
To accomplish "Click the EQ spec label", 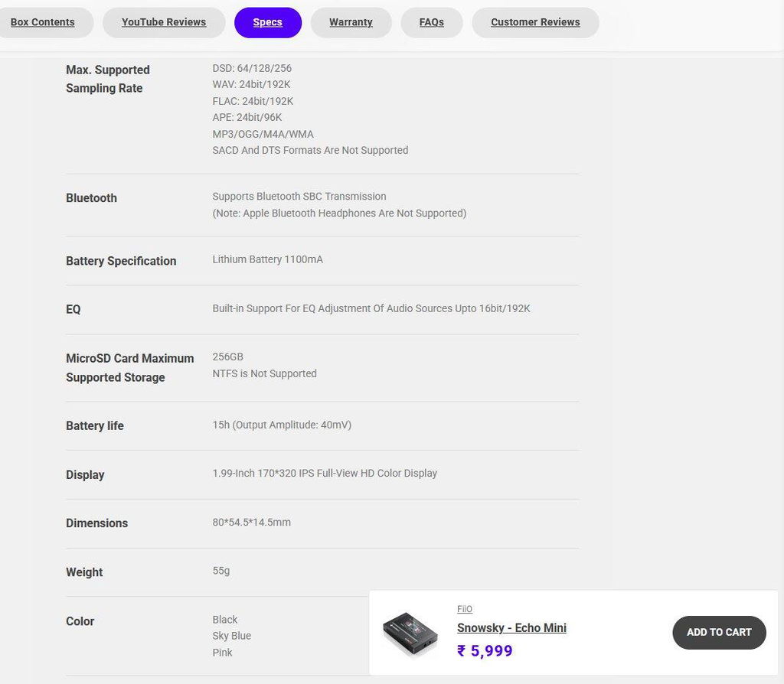I will (x=73, y=309).
